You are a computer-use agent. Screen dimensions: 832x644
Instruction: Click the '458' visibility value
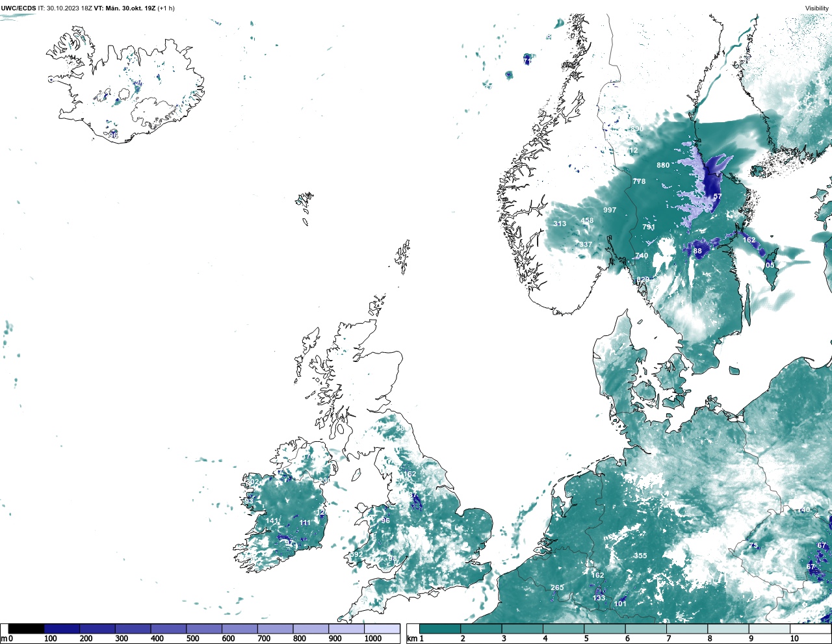click(x=587, y=220)
